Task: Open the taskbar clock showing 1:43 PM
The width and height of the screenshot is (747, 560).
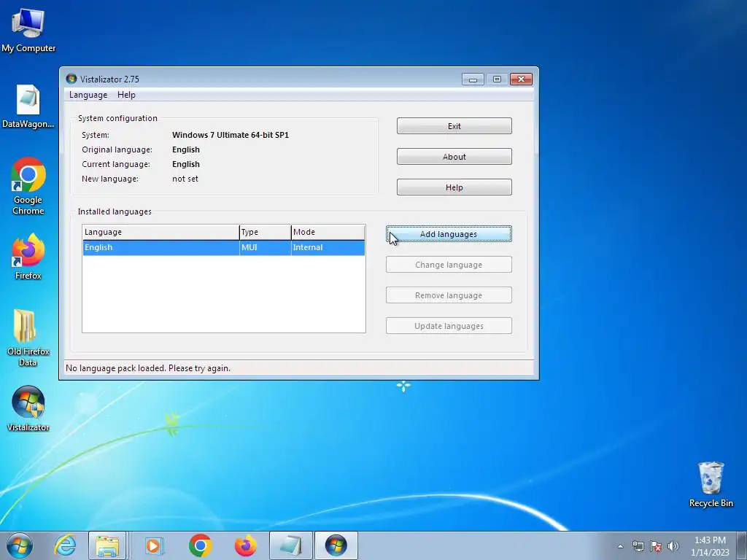Action: coord(710,546)
